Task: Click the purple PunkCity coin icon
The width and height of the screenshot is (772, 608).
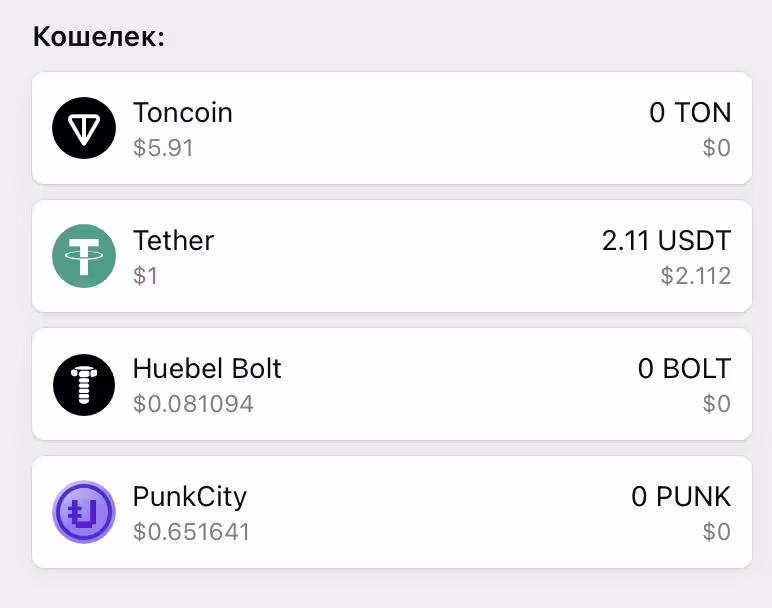Action: coord(84,512)
